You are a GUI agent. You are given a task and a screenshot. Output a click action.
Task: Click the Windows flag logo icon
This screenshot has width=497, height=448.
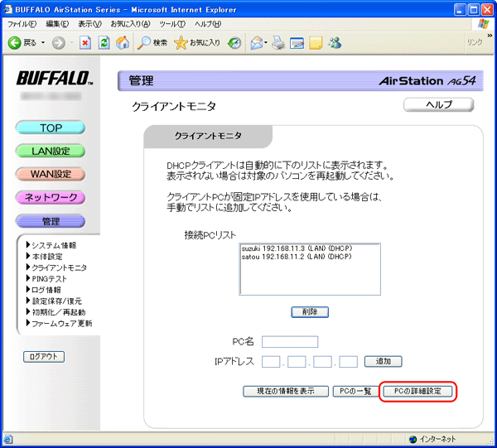(484, 24)
